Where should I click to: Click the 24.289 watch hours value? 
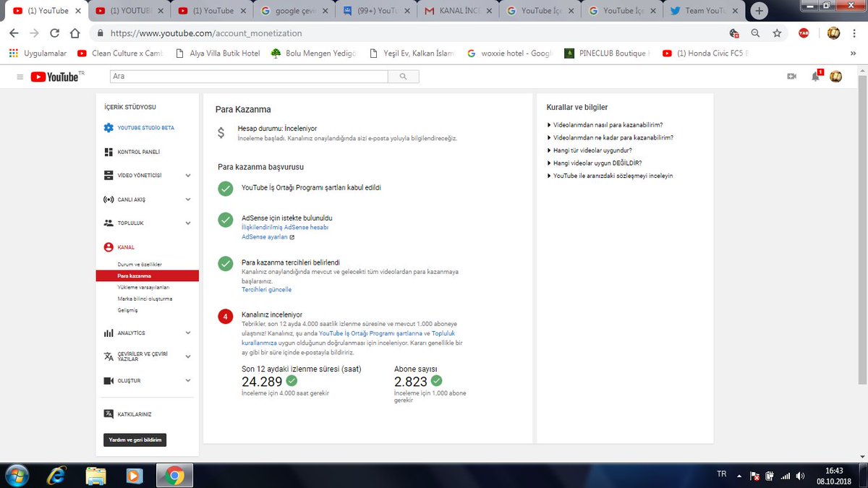point(260,381)
